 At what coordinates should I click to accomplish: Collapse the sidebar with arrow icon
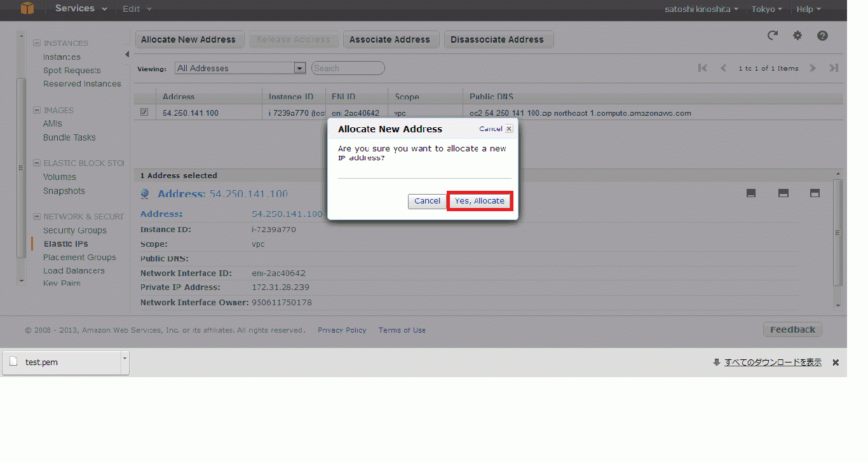click(126, 54)
